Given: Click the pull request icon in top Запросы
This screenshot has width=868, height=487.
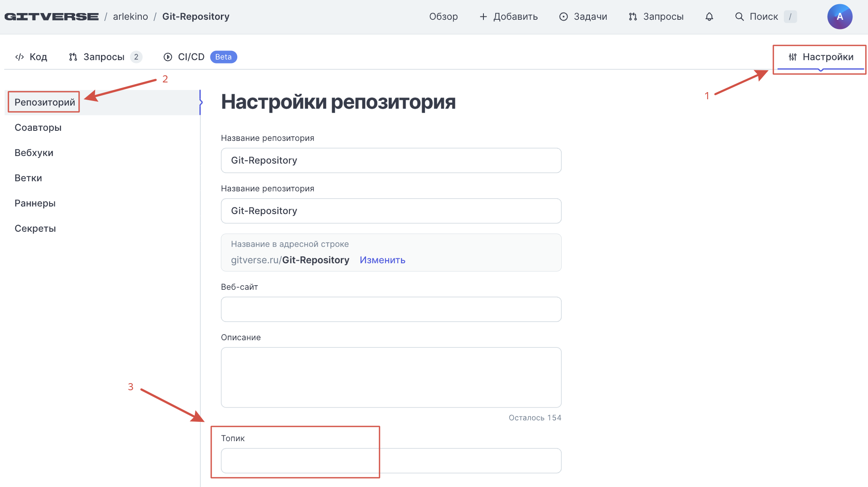Looking at the screenshot, I should click(x=633, y=16).
